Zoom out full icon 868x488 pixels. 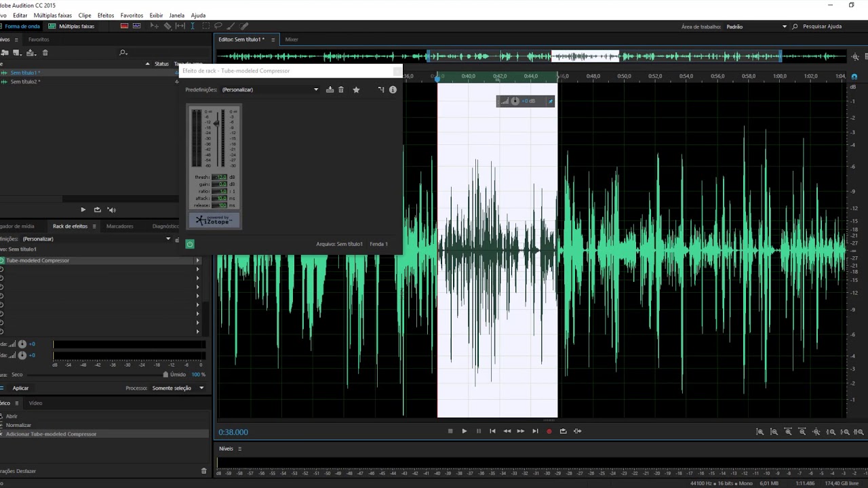816,432
